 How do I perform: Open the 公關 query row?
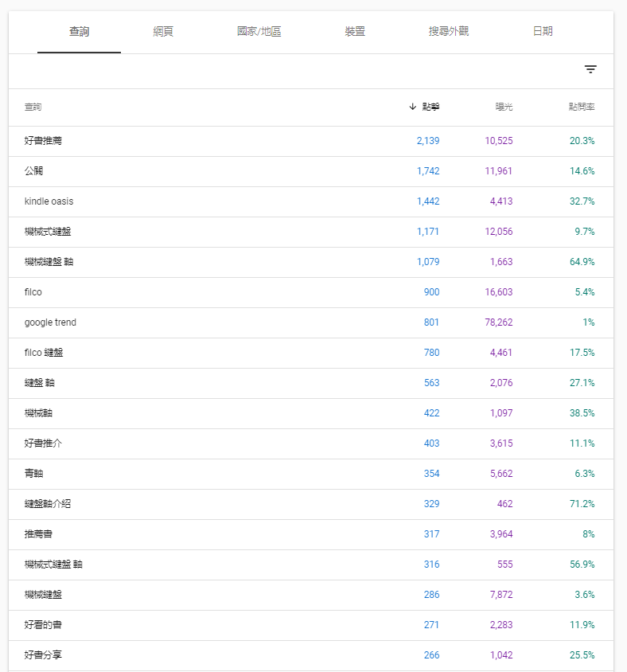click(x=33, y=171)
